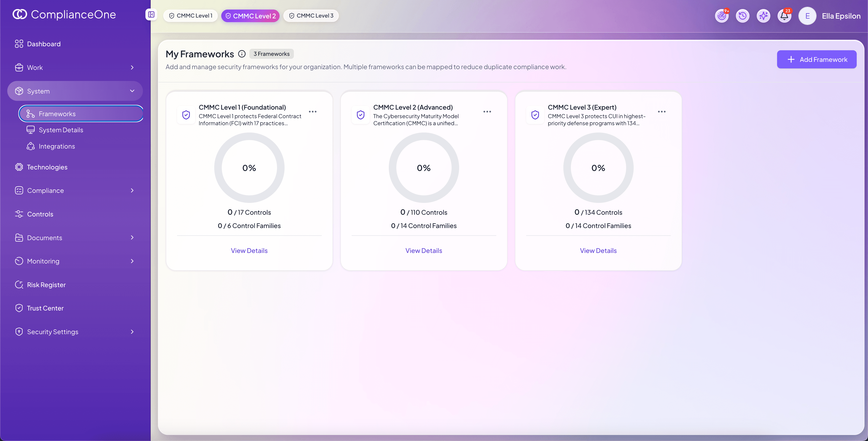The image size is (868, 441).
Task: Collapse the sidebar with the panel toggle icon
Action: click(151, 15)
